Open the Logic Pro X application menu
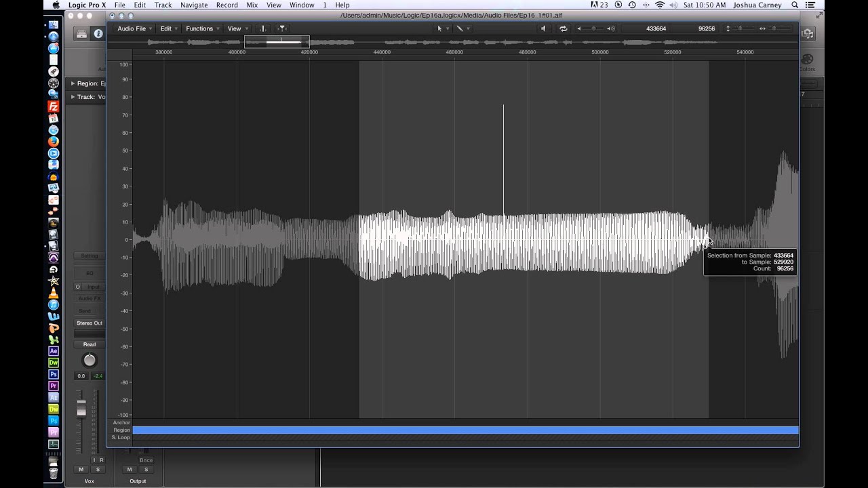The width and height of the screenshot is (868, 488). (x=87, y=5)
